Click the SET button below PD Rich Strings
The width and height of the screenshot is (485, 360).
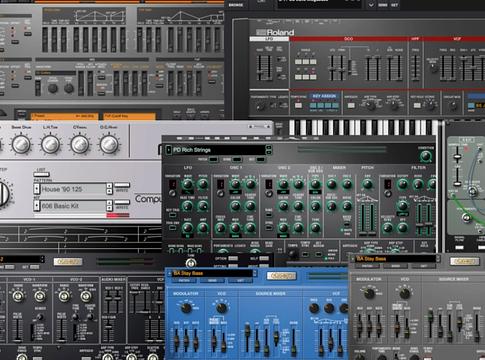260,160
